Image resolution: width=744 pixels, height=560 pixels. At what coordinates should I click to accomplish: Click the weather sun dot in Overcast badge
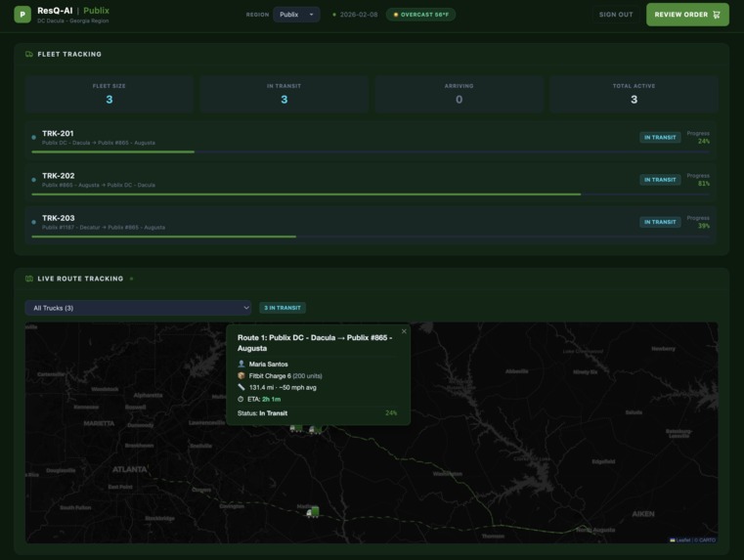click(x=396, y=15)
